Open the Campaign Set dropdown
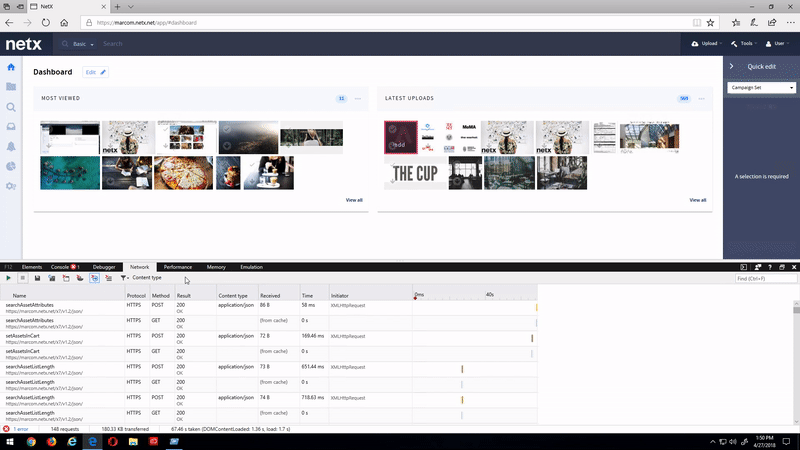This screenshot has height=450, width=800. (x=762, y=88)
